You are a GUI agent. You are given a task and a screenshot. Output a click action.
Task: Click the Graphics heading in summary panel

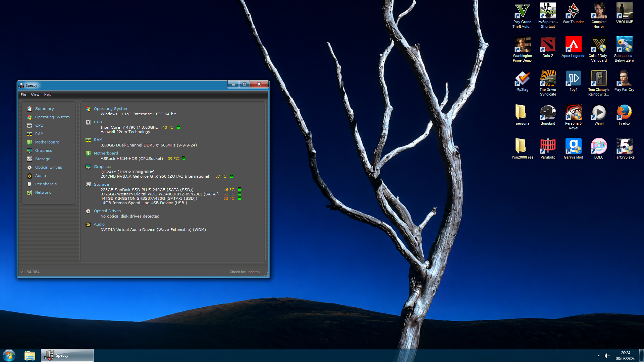pos(102,167)
